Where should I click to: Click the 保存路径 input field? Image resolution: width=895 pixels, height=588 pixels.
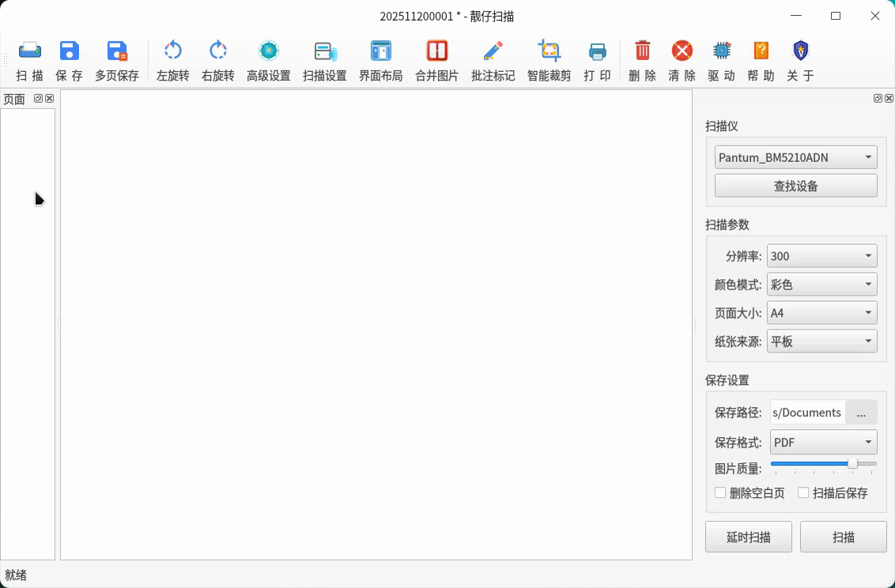[808, 413]
